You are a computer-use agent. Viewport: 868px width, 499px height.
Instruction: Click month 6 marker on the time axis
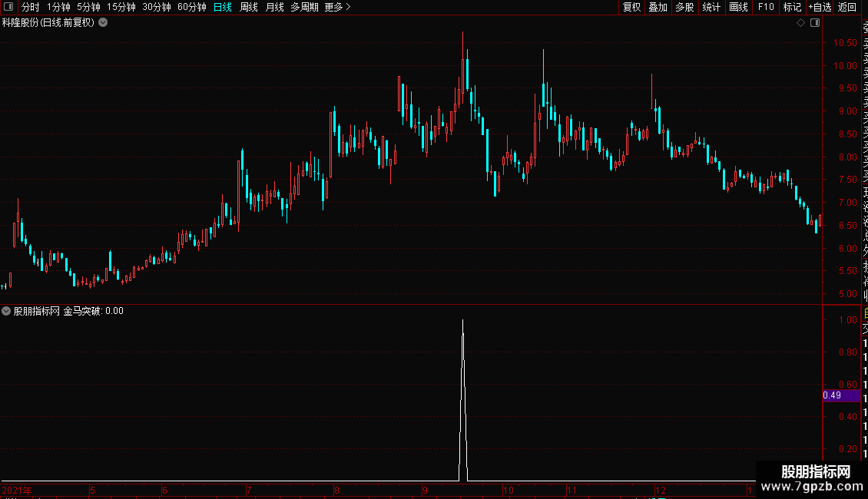click(x=165, y=490)
